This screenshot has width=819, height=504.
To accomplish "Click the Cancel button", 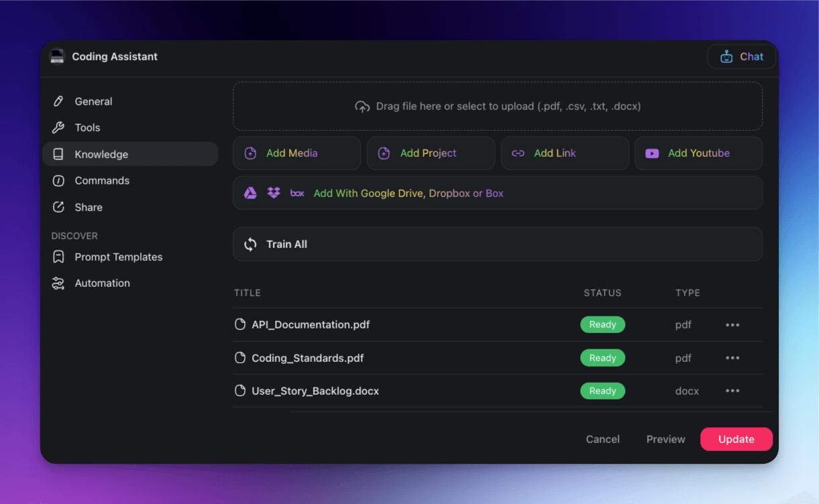I will point(602,439).
